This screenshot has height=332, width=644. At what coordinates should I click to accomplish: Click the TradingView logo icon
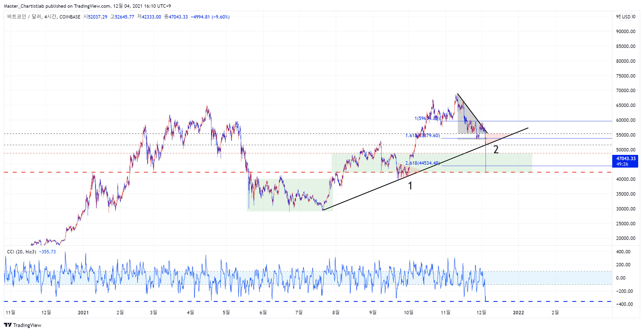click(8, 325)
